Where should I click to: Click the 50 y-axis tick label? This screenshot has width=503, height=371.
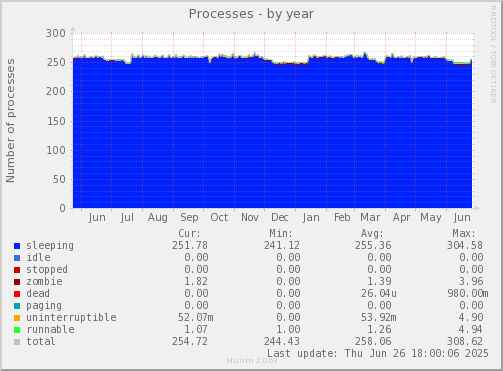59,179
